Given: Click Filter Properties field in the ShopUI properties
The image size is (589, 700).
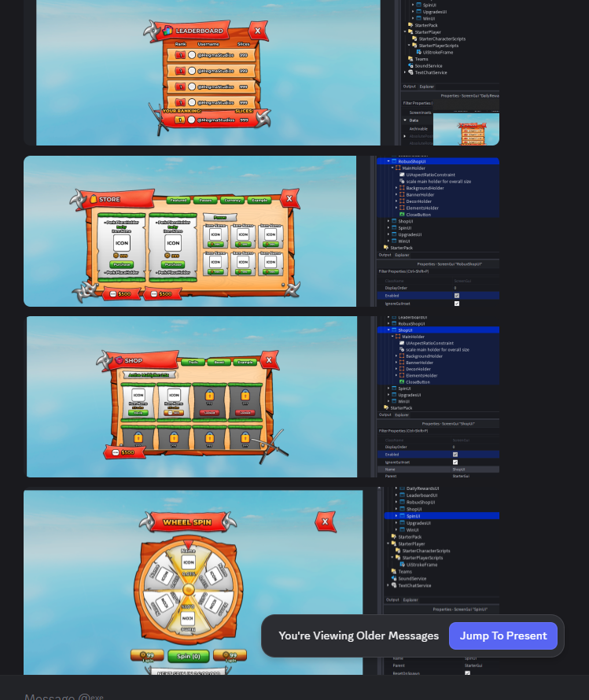Looking at the screenshot, I should [x=438, y=431].
